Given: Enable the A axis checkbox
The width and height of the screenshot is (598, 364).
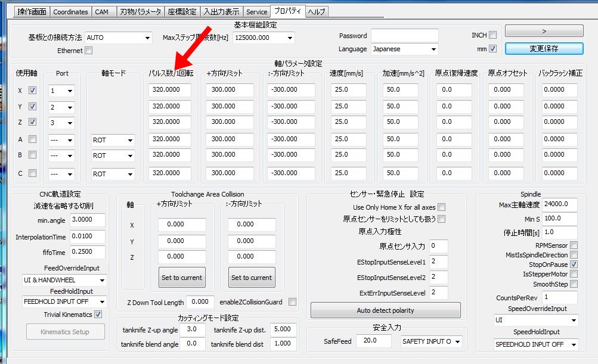Looking at the screenshot, I should tap(33, 139).
